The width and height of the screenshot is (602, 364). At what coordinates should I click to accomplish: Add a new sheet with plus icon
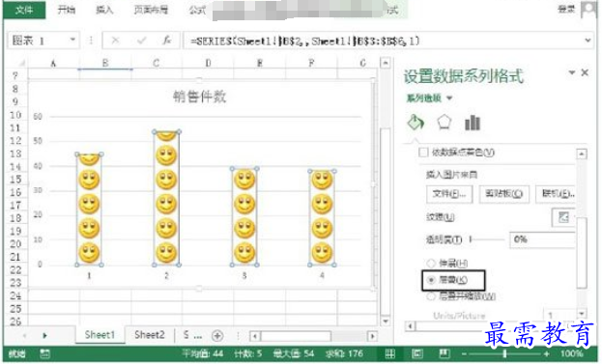click(x=217, y=336)
